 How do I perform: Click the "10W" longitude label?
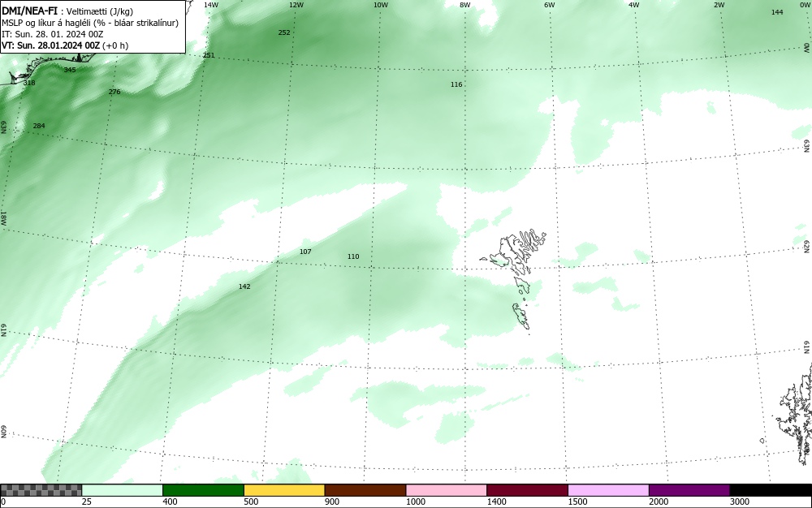coord(381,5)
